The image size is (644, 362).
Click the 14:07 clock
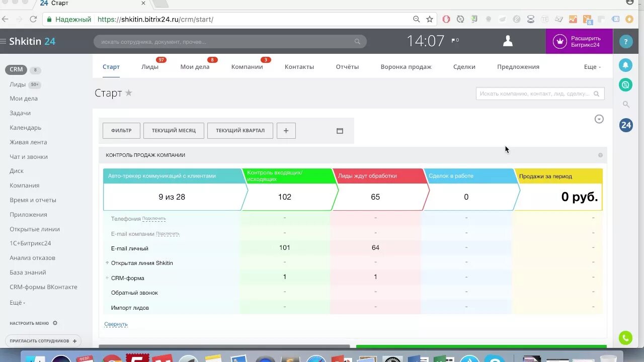tap(426, 41)
